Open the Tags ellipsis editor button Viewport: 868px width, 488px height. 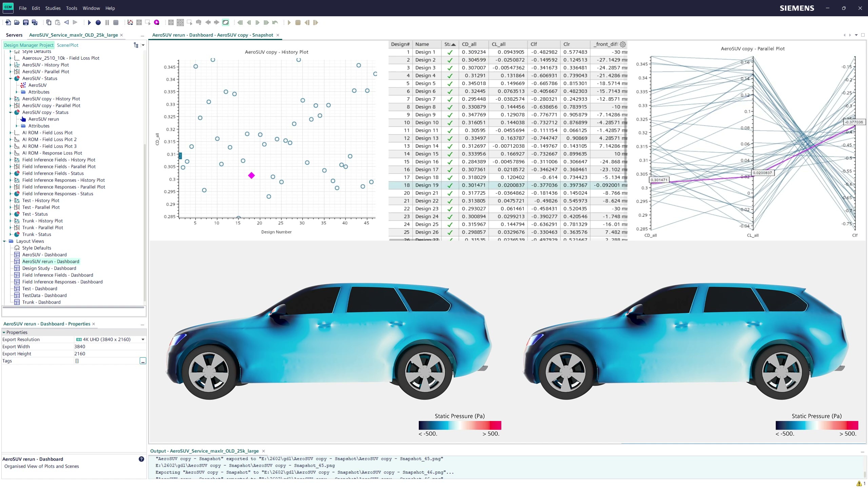click(x=143, y=361)
